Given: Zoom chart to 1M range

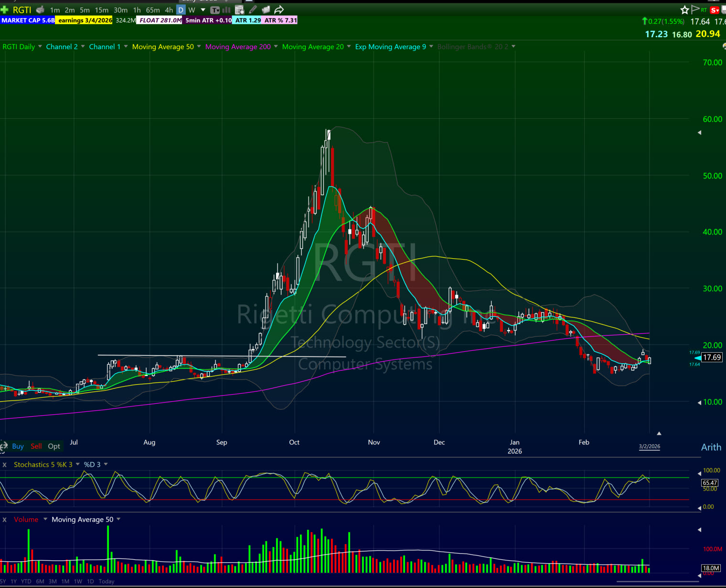Looking at the screenshot, I should pyautogui.click(x=65, y=581).
